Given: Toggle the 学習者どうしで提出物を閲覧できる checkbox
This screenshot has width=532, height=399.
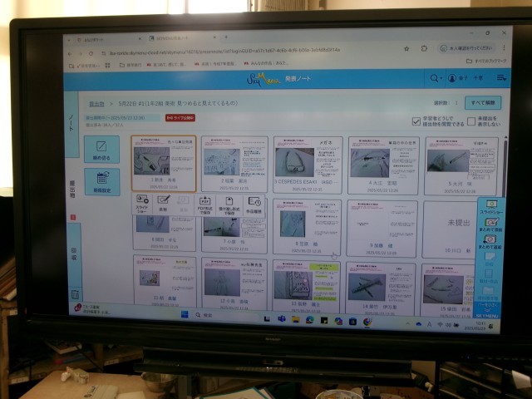Looking at the screenshot, I should pyautogui.click(x=417, y=121).
